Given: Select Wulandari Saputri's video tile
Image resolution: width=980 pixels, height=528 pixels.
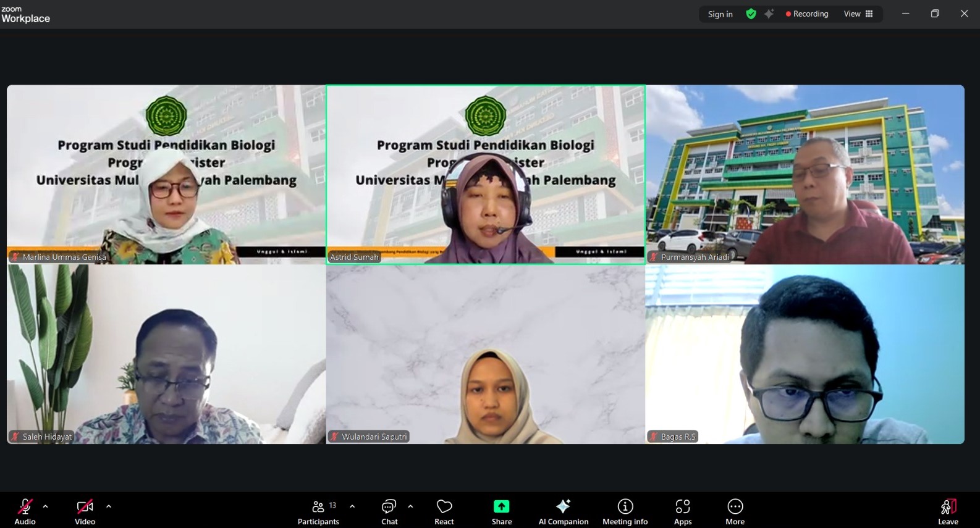Looking at the screenshot, I should tap(486, 354).
